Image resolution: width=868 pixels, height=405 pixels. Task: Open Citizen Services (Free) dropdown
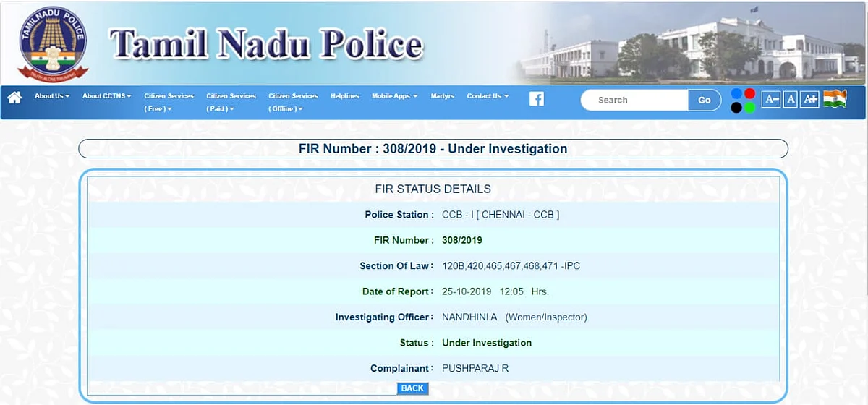pos(169,102)
